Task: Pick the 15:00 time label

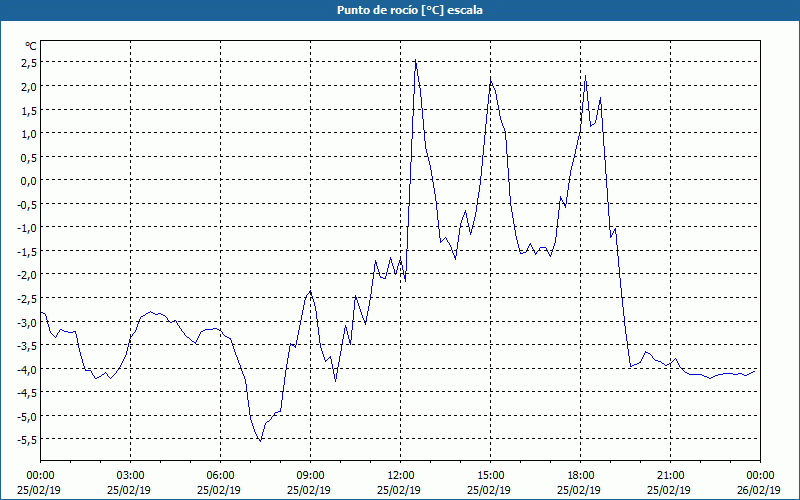Action: pos(490,476)
